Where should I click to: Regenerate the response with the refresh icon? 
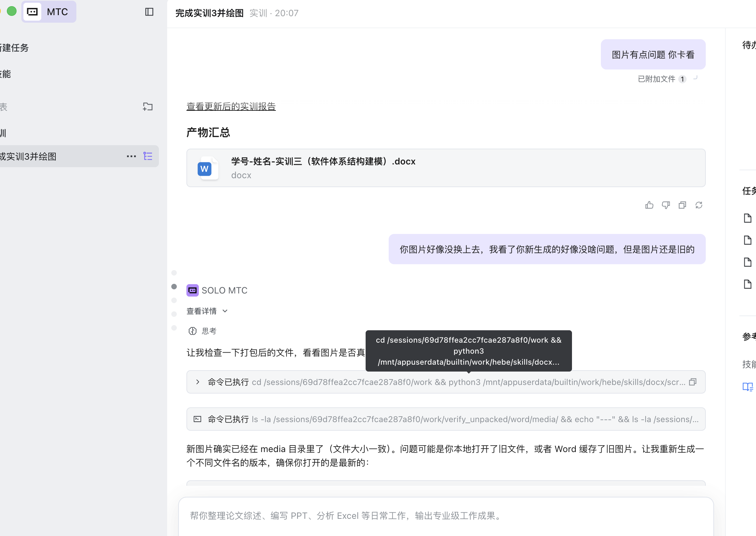point(699,205)
